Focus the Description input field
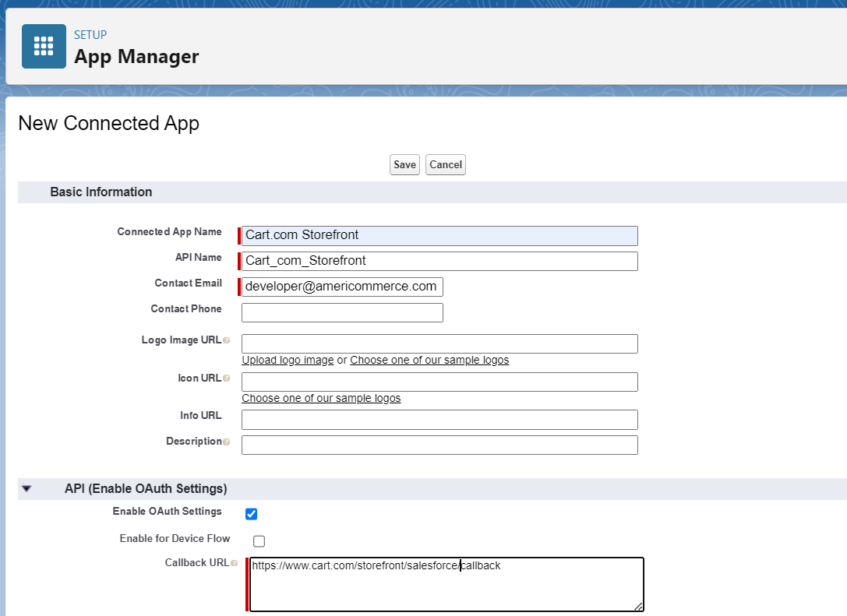The height and width of the screenshot is (616, 847). (x=439, y=445)
